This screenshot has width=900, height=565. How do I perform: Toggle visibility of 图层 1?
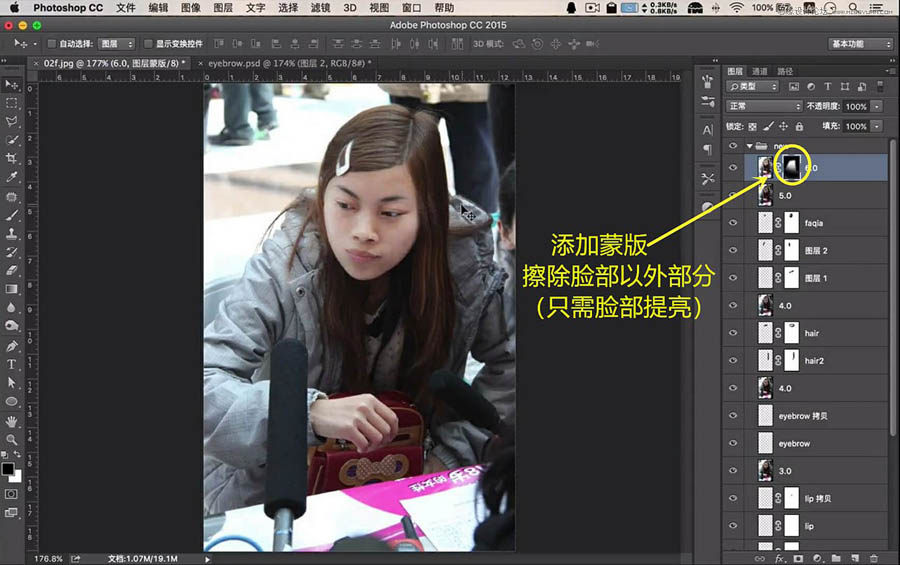[x=733, y=278]
